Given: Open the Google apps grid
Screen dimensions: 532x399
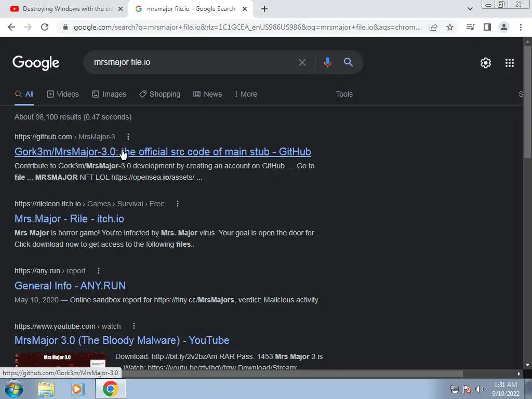Looking at the screenshot, I should click(x=509, y=63).
